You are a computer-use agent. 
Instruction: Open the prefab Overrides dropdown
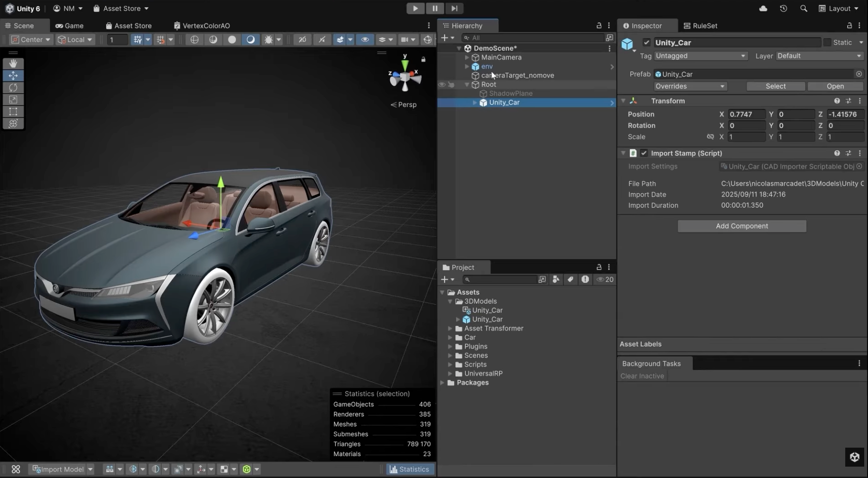690,86
